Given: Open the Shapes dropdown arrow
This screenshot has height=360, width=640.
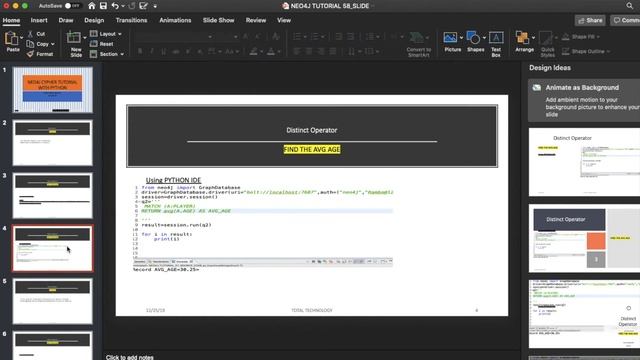Looking at the screenshot, I should point(484,38).
